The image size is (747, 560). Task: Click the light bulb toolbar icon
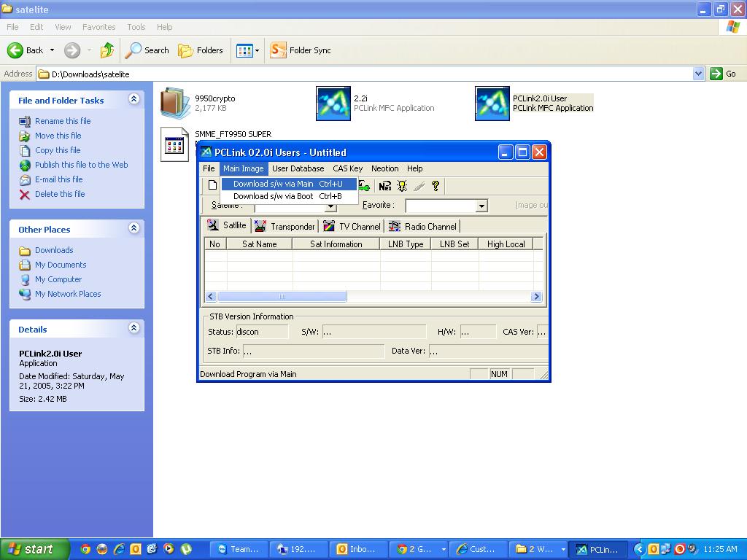coord(402,186)
